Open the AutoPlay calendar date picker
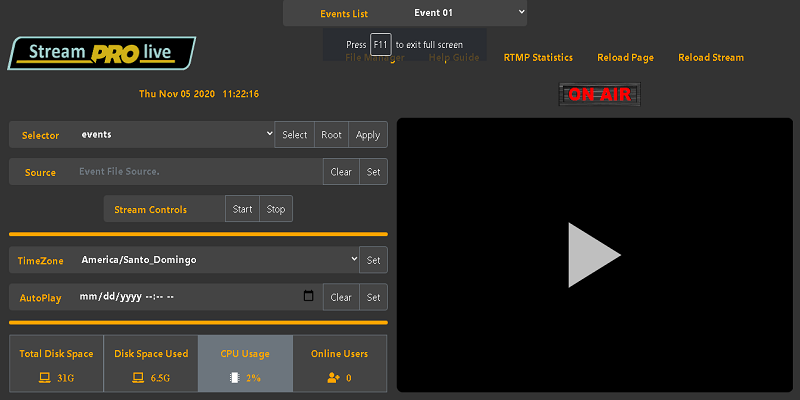Screen dimensions: 800x400 tap(308, 297)
